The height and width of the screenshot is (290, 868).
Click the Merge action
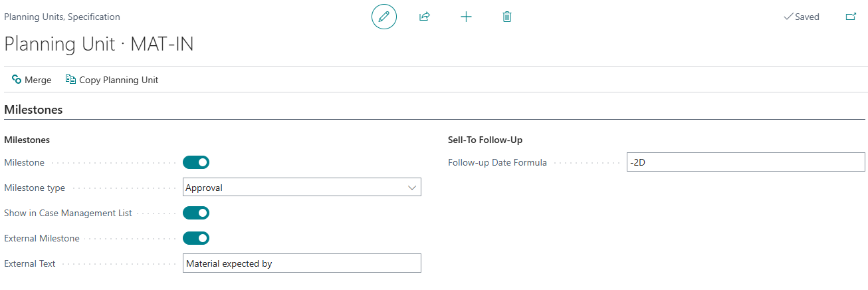pyautogui.click(x=31, y=80)
